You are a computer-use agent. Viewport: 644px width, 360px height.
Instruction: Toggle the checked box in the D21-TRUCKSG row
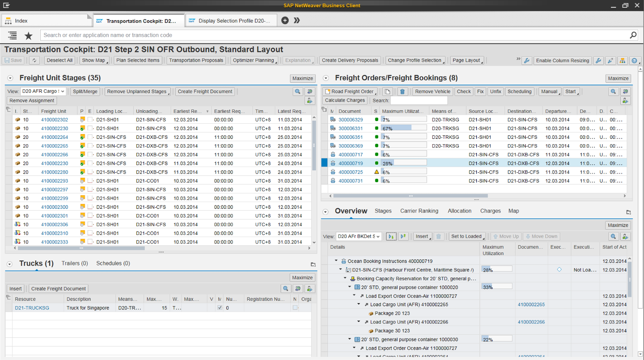(x=220, y=308)
